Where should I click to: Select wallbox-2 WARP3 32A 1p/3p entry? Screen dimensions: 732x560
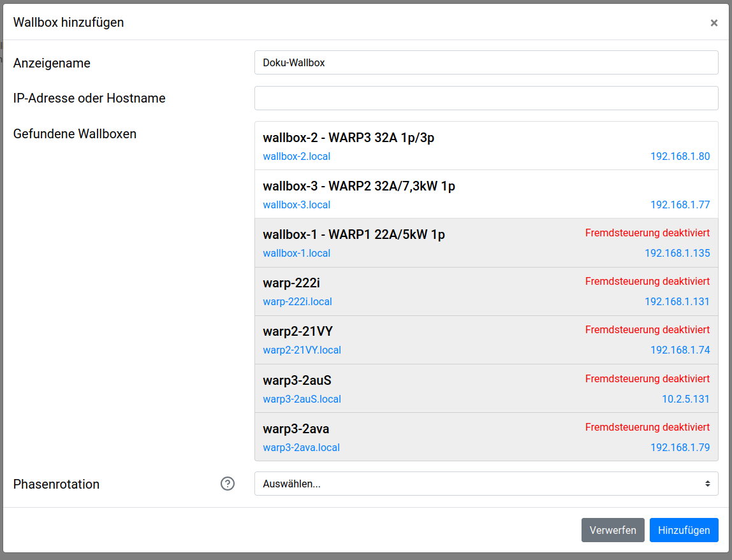pyautogui.click(x=446, y=138)
